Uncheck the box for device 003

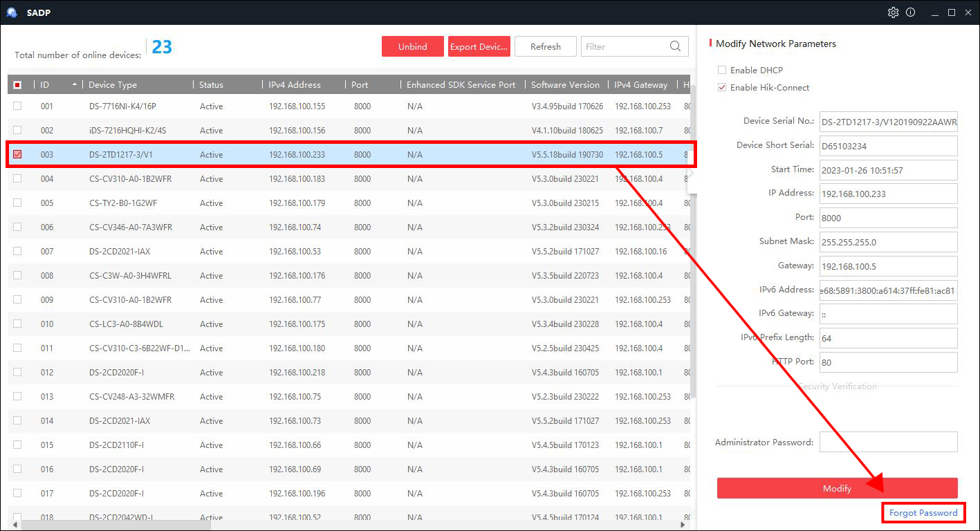coord(17,154)
